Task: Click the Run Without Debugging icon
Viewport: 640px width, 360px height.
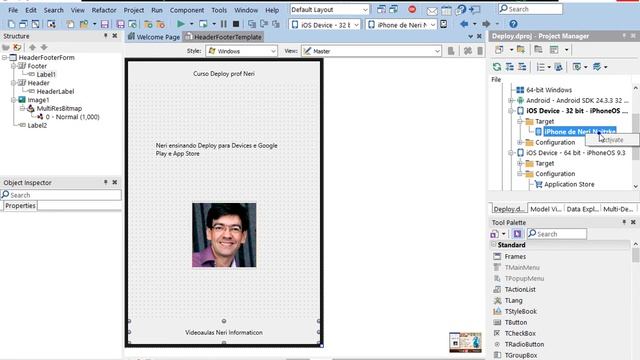Action: point(203,24)
